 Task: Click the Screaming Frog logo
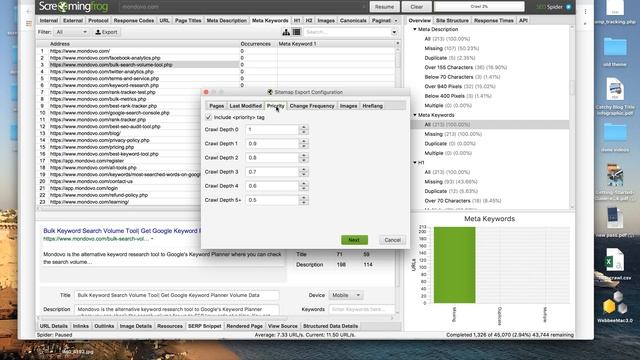pos(73,7)
